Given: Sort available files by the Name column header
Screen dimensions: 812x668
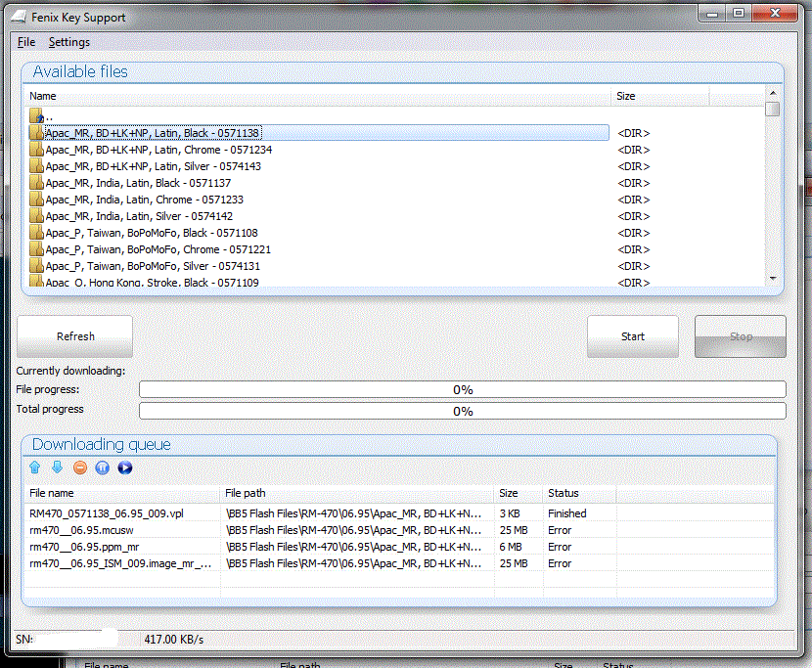Looking at the screenshot, I should tap(317, 96).
